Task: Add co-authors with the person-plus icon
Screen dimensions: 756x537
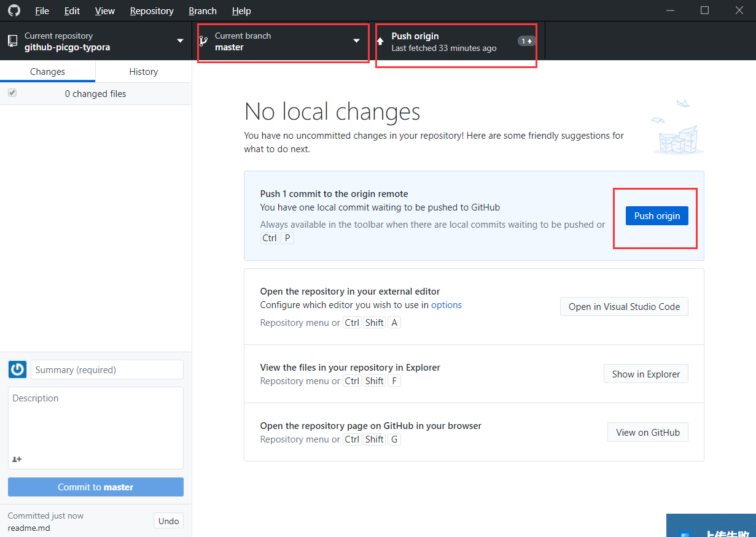Action: click(17, 459)
